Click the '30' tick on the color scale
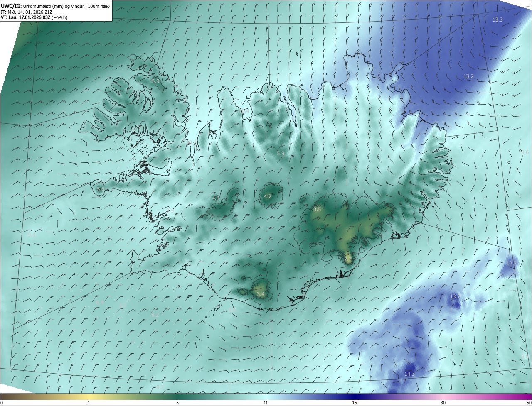The height and width of the screenshot is (406, 532). click(443, 403)
